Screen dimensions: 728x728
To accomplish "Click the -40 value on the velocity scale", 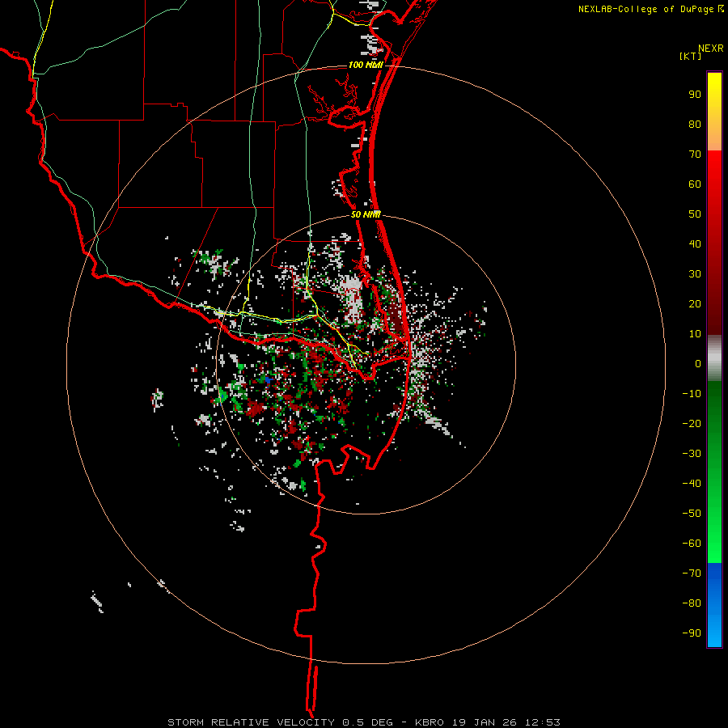I will (692, 484).
